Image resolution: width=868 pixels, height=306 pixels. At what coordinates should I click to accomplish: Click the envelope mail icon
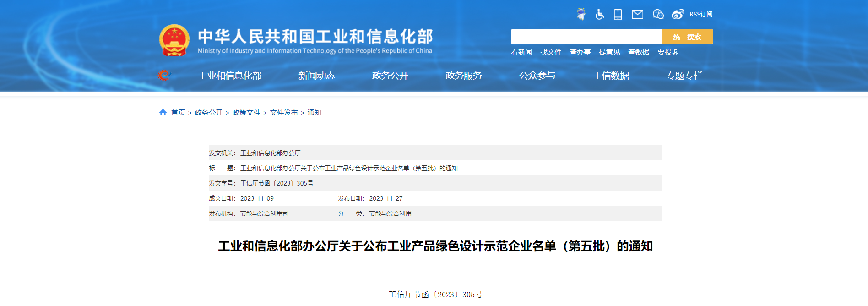(x=637, y=14)
